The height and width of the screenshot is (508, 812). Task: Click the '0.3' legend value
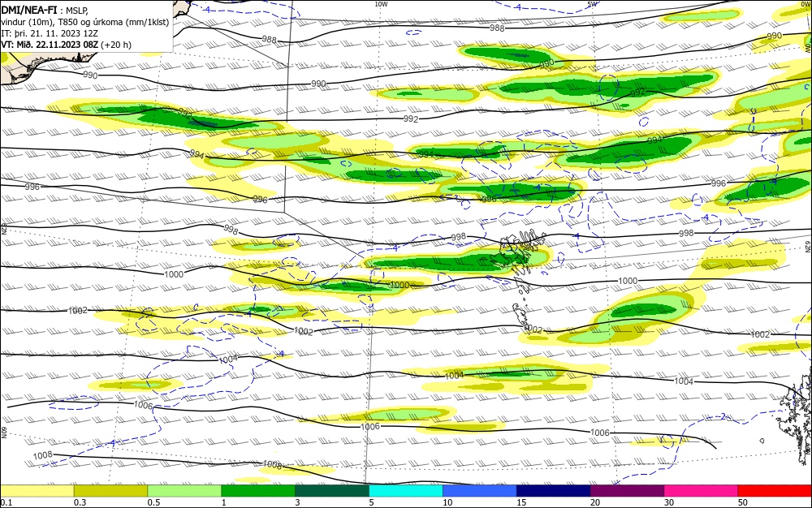point(80,502)
